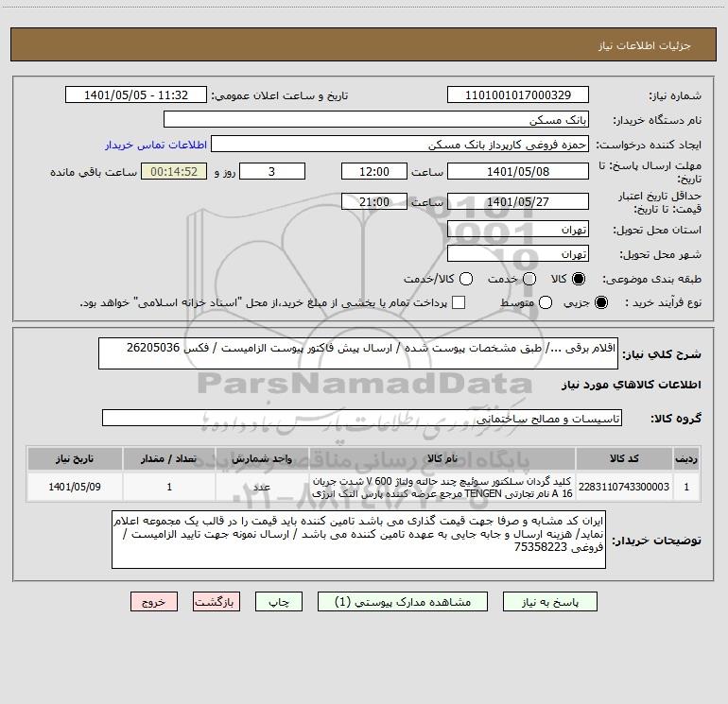The image size is (728, 704).
Task: Click the اطلاعات کالاهای مورد نیاز section heading
Action: coord(631,385)
